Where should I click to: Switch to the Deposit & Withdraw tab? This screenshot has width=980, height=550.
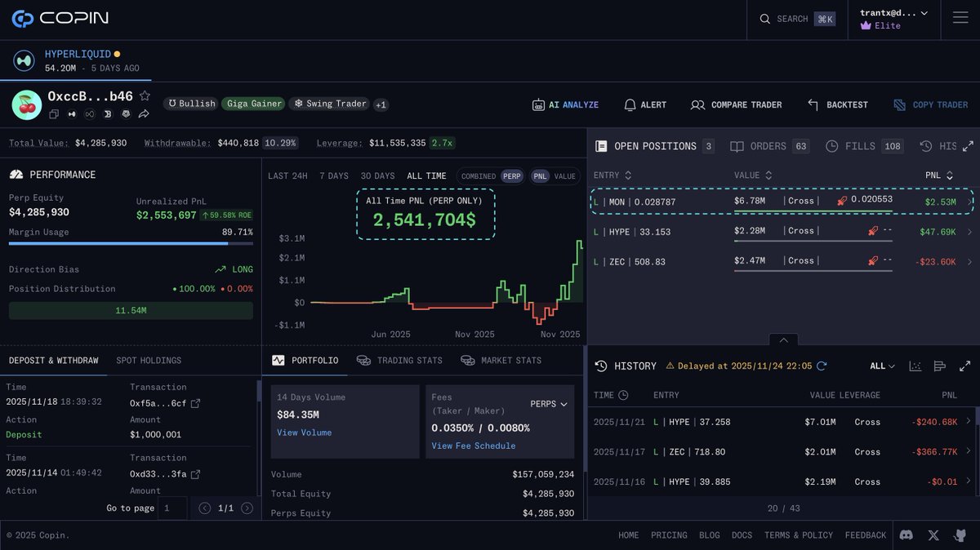pyautogui.click(x=53, y=361)
